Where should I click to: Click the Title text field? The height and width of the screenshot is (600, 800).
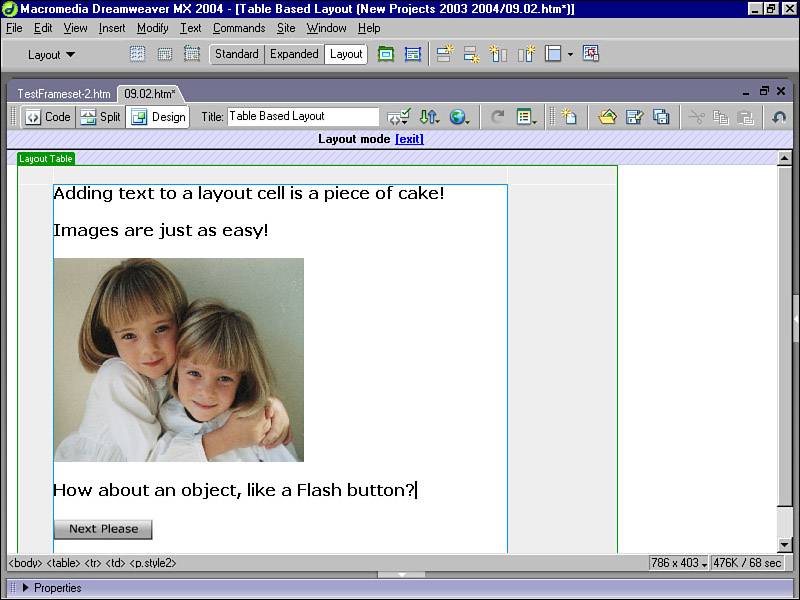point(303,117)
